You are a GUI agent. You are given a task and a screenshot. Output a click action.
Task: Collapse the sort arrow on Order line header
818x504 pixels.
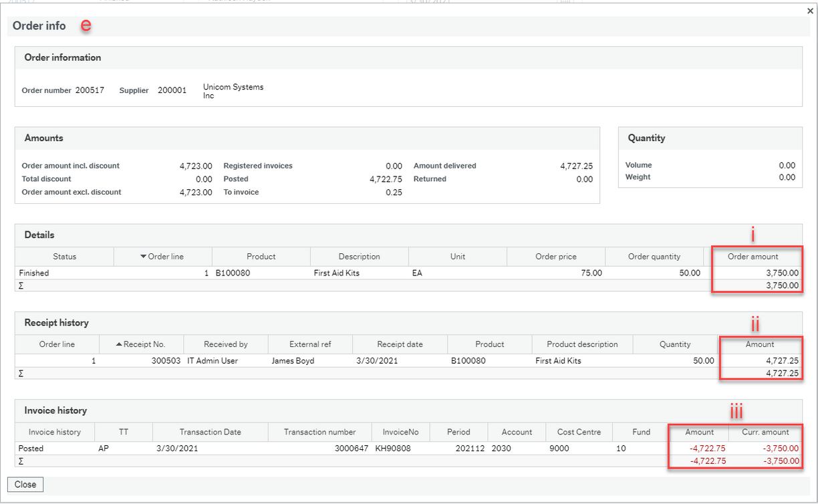pos(143,256)
